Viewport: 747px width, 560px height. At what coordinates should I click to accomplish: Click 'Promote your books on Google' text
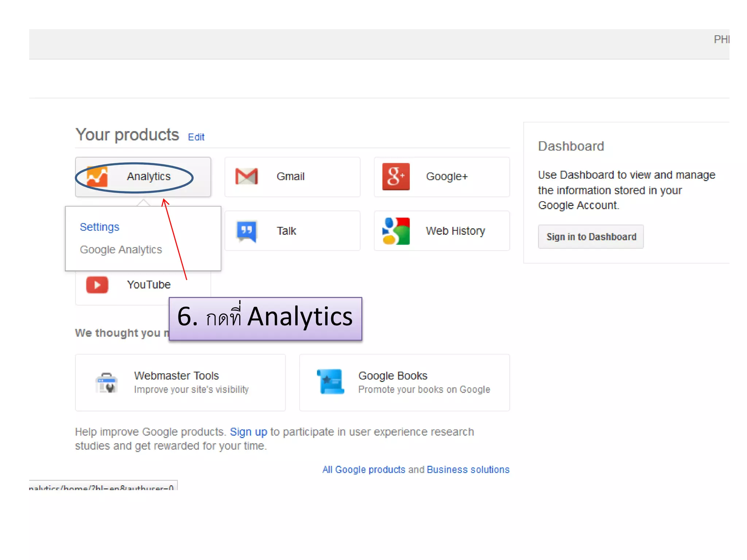click(x=424, y=390)
